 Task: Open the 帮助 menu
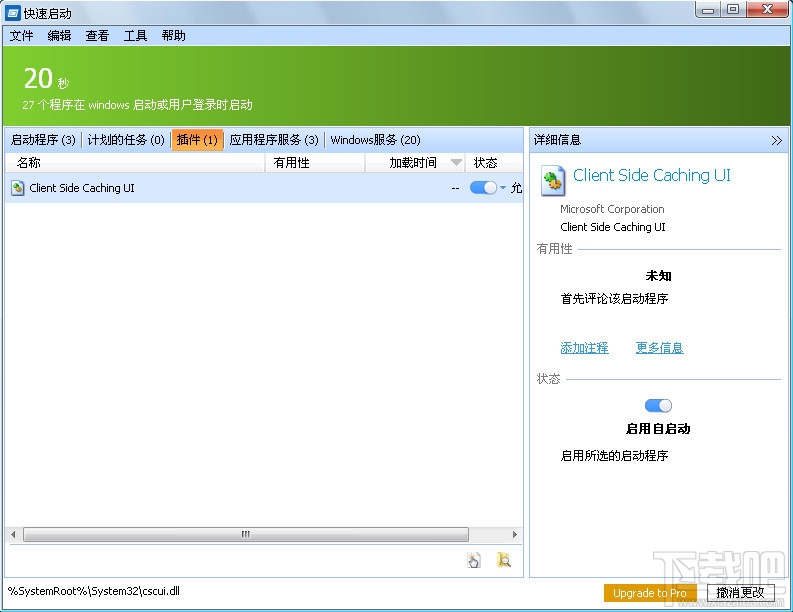[x=173, y=35]
